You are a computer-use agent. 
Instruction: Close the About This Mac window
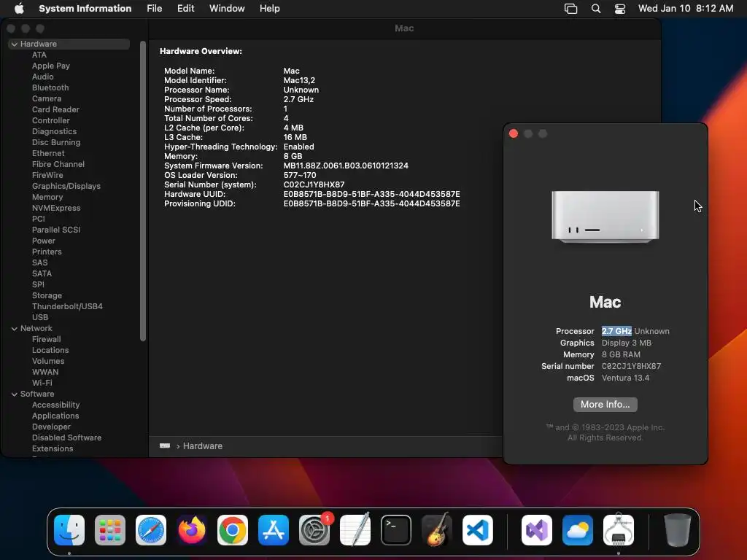(x=514, y=134)
